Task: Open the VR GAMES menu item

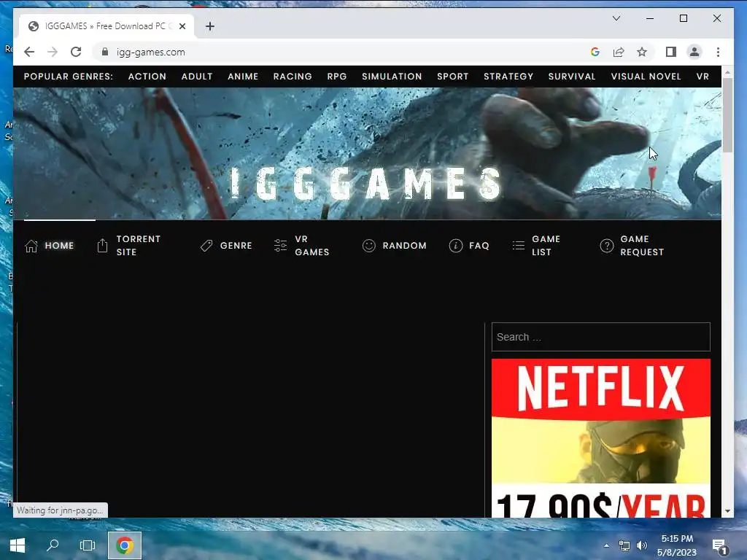Action: [312, 246]
